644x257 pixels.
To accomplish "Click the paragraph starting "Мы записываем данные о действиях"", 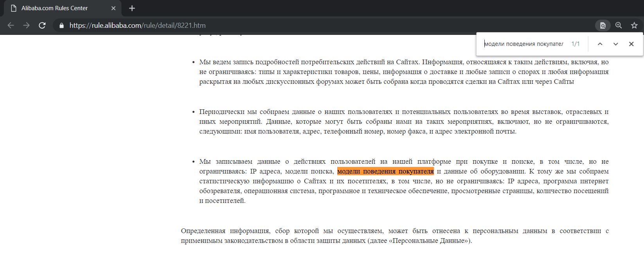I will point(404,181).
